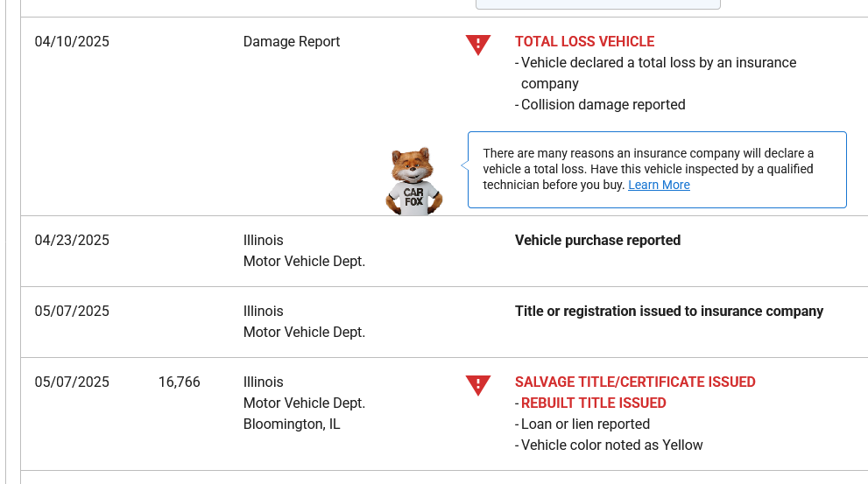The height and width of the screenshot is (484, 868).
Task: Click the red warning icon beside Total Loss Vehicle
Action: [x=478, y=45]
